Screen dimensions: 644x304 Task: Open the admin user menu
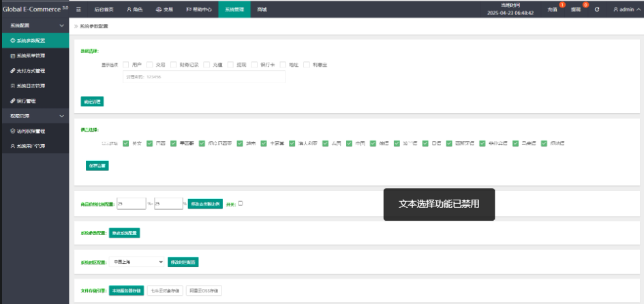pyautogui.click(x=626, y=9)
